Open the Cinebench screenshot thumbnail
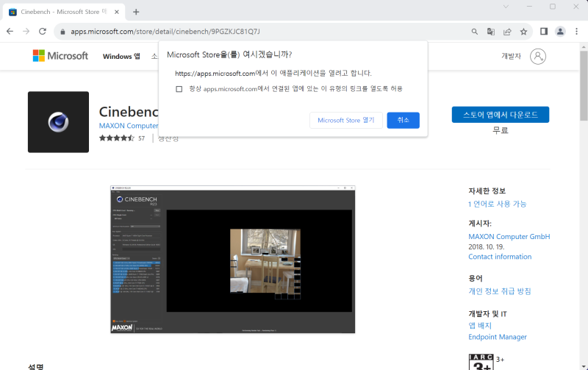The height and width of the screenshot is (370, 588). pyautogui.click(x=232, y=260)
